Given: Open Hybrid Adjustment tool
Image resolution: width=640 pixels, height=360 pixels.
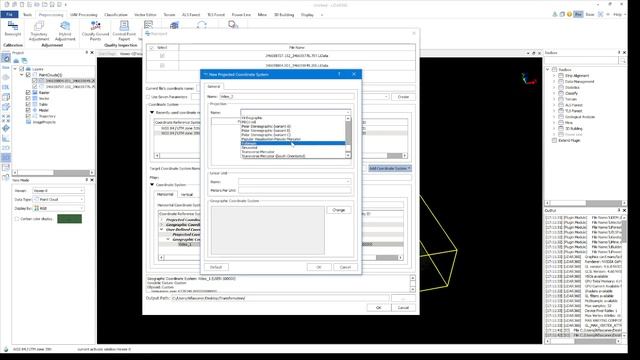Looking at the screenshot, I should coord(65,31).
